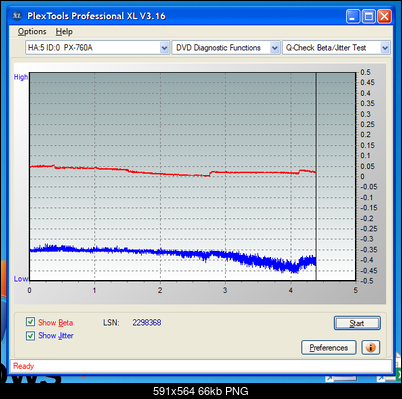Screen dimensions: 402x399
Task: Maximize the PlexTools window
Action: [x=369, y=16]
